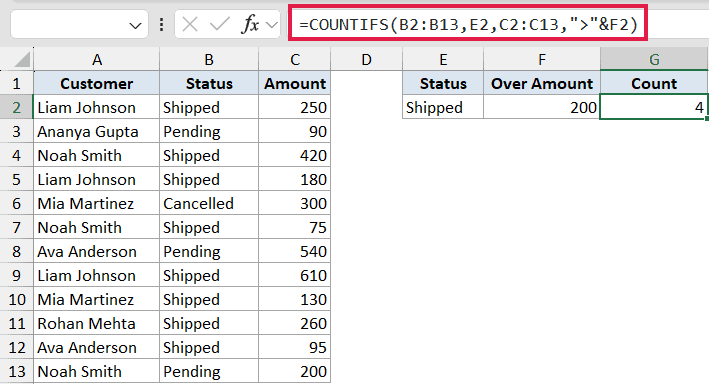Click the Rohan Mehta cell
Viewport: 709px width, 384px height.
[x=97, y=323]
